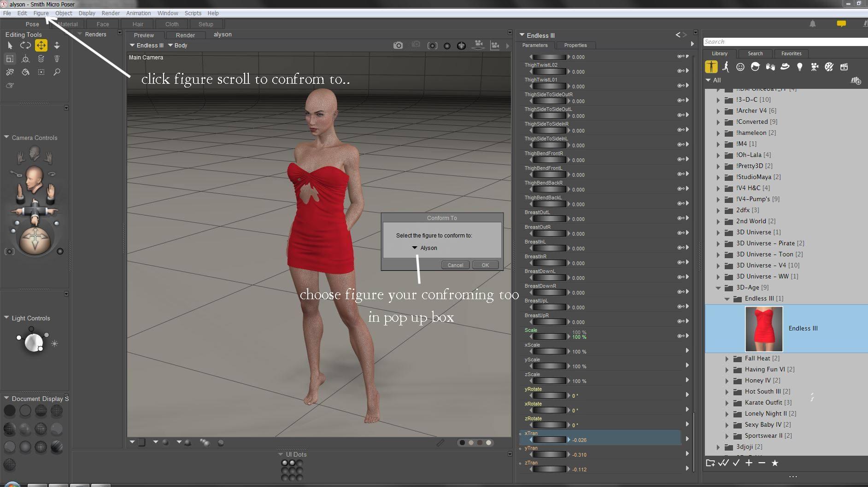Open the Endless III figure selector dropdown
Screen dimensions: 868x487
[x=147, y=45]
